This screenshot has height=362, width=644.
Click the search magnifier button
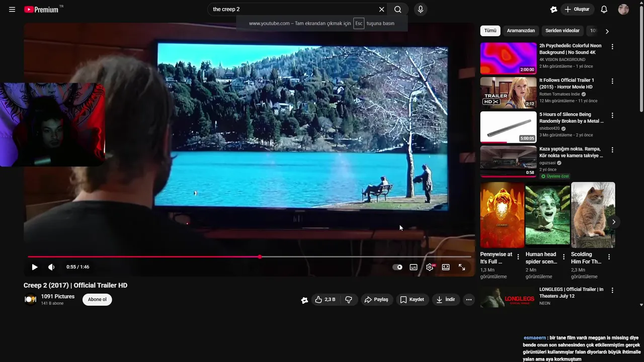point(398,10)
